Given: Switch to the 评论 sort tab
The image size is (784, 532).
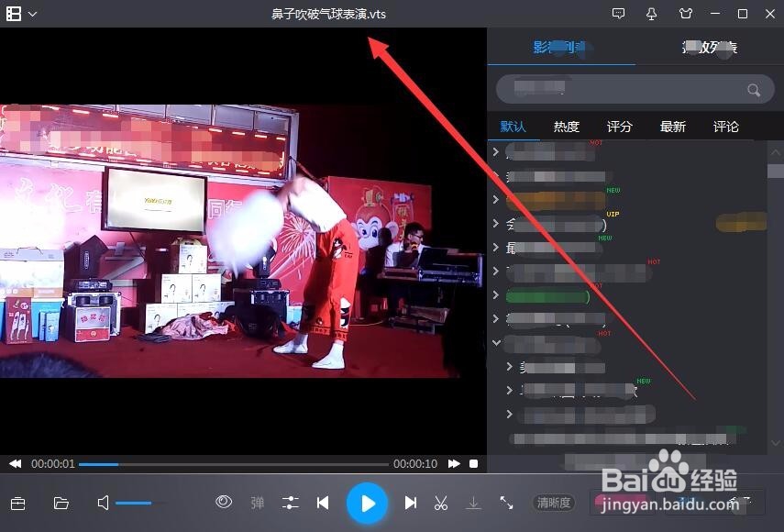Looking at the screenshot, I should [725, 127].
